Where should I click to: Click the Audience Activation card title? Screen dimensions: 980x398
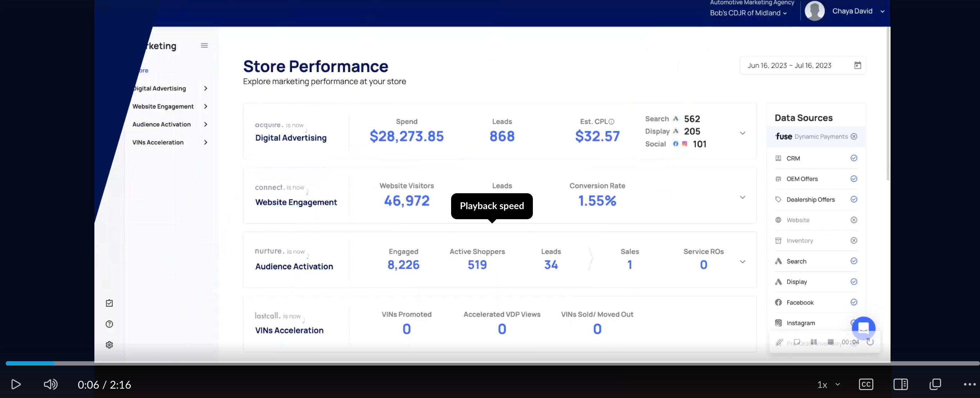click(294, 266)
